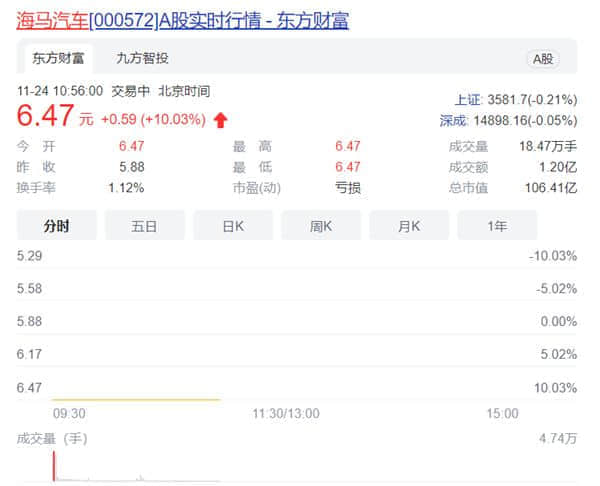This screenshot has height=486, width=600.
Task: Click the 上证 index link
Action: [468, 100]
